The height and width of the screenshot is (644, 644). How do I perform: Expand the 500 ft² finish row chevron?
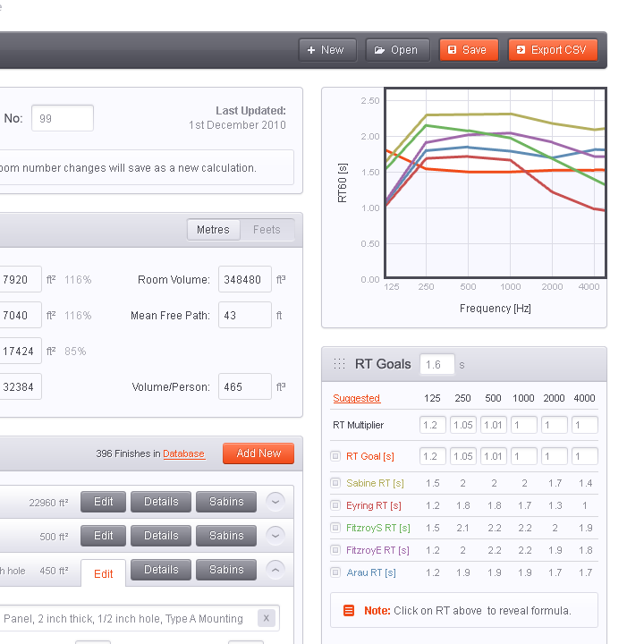coord(275,536)
